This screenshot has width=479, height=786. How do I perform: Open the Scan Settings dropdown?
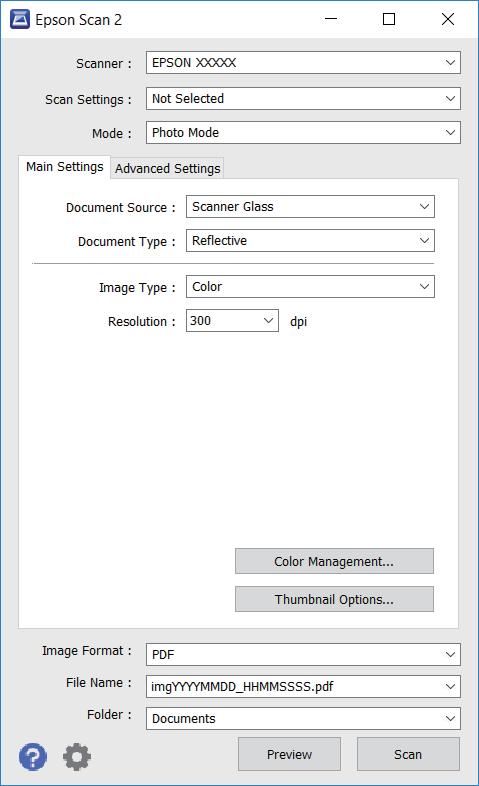pyautogui.click(x=303, y=98)
